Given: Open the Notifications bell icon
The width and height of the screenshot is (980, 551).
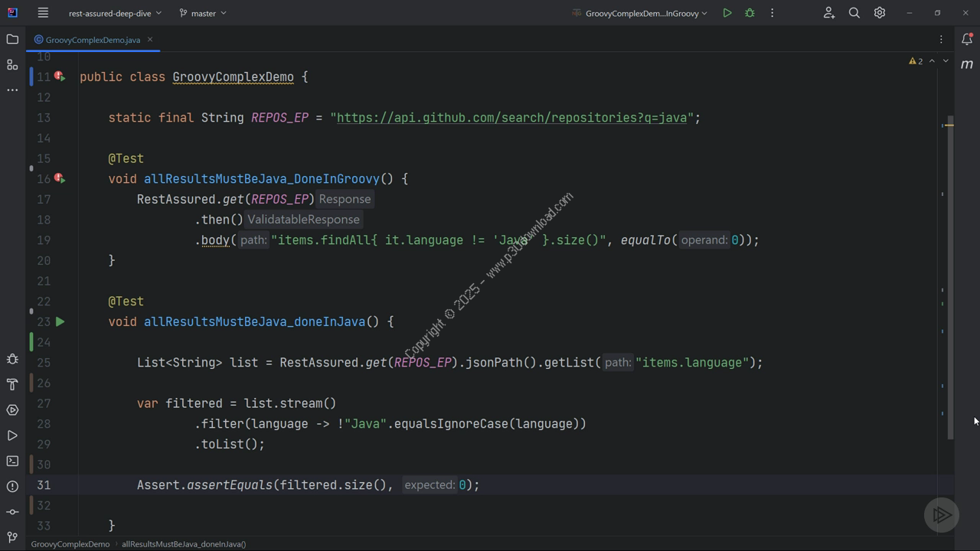Looking at the screenshot, I should [967, 39].
